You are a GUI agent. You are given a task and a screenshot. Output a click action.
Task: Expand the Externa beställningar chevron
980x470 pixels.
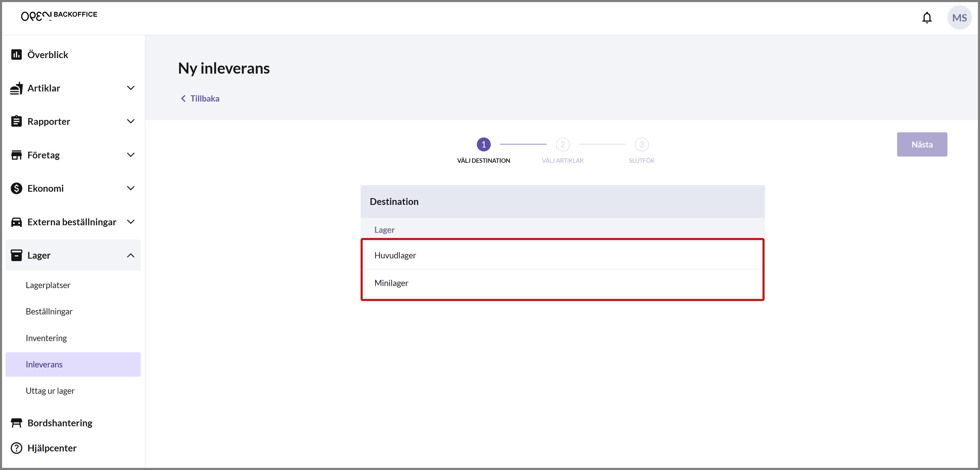pos(130,221)
